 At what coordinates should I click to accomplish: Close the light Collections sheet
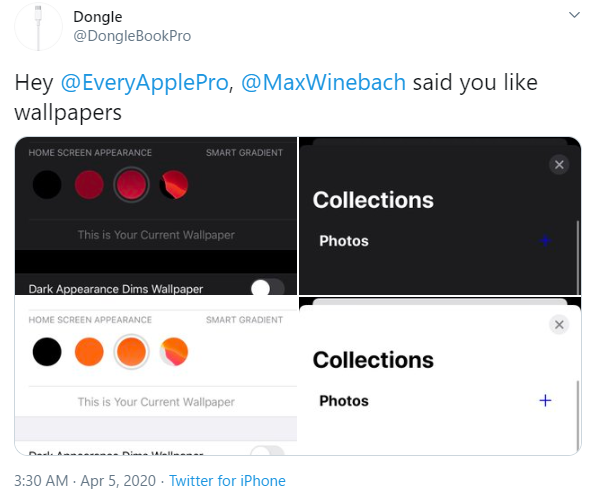pyautogui.click(x=559, y=325)
